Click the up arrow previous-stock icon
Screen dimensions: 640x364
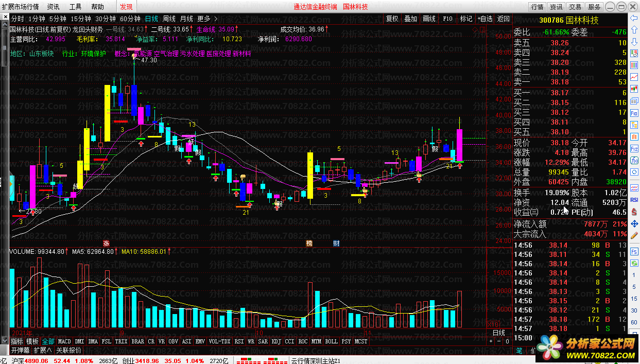click(634, 29)
